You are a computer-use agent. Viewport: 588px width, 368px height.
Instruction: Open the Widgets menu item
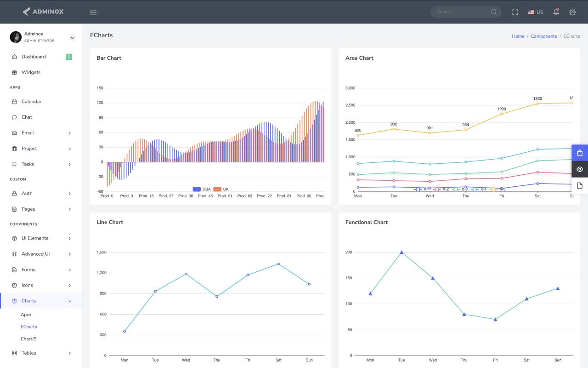click(x=41, y=72)
